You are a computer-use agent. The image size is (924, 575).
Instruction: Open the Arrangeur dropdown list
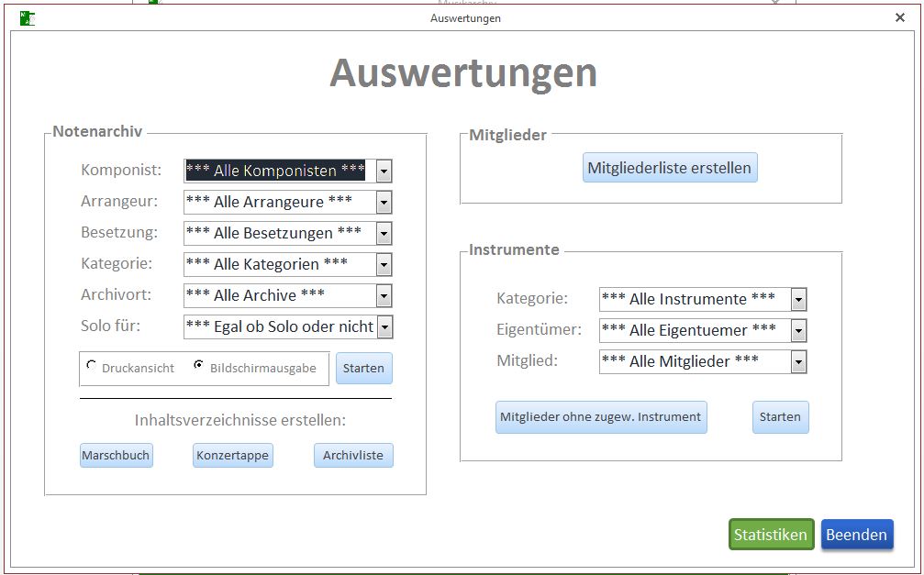pos(384,203)
